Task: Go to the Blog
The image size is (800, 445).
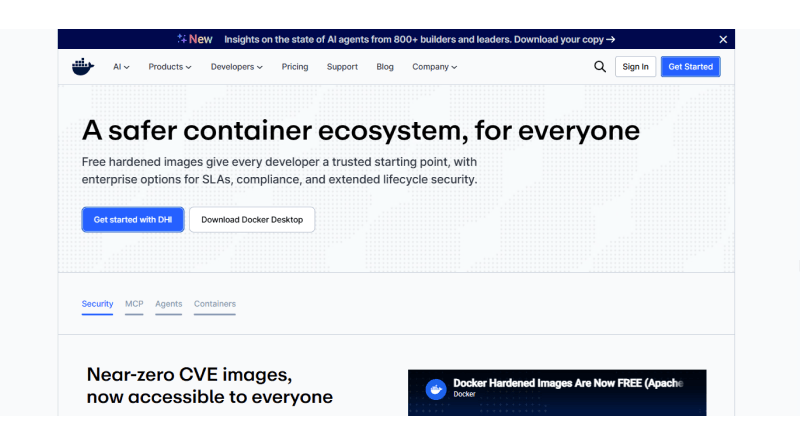Action: 385,67
